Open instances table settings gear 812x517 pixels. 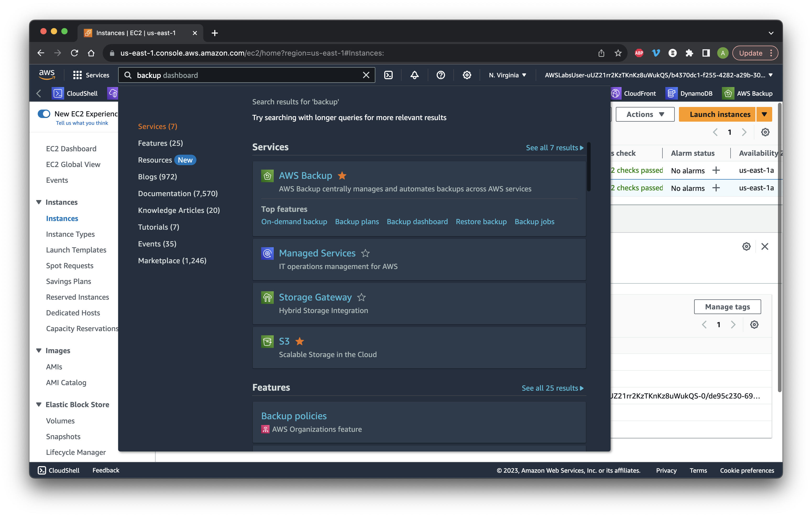(765, 132)
